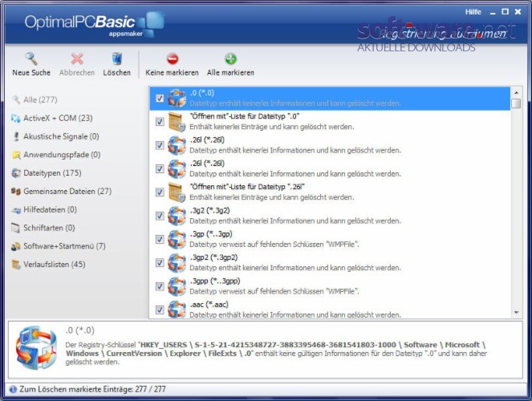Start a new search with Neue Suche
532x401 pixels.
pyautogui.click(x=30, y=64)
